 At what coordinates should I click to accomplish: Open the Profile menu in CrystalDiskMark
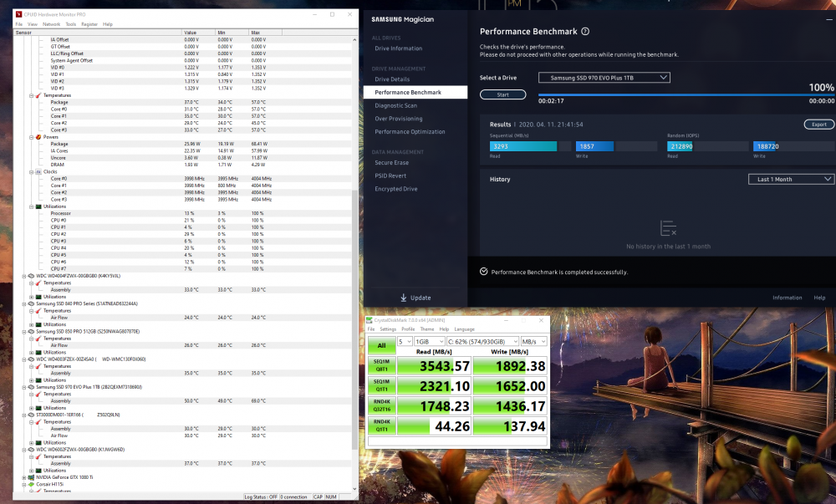408,329
